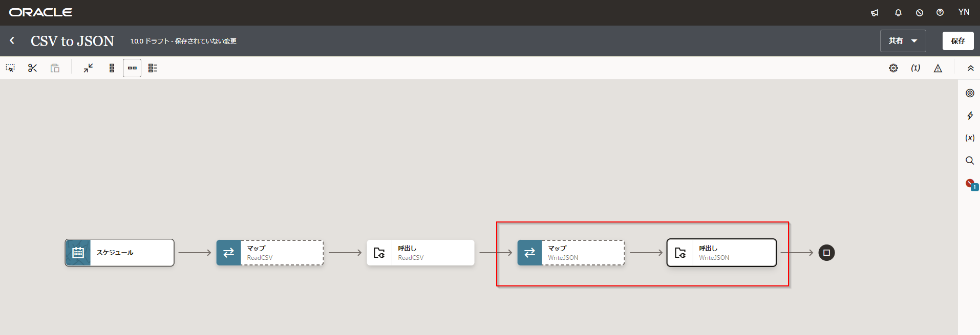This screenshot has width=980, height=335.
Task: Go back using the left arrow
Action: tap(12, 40)
